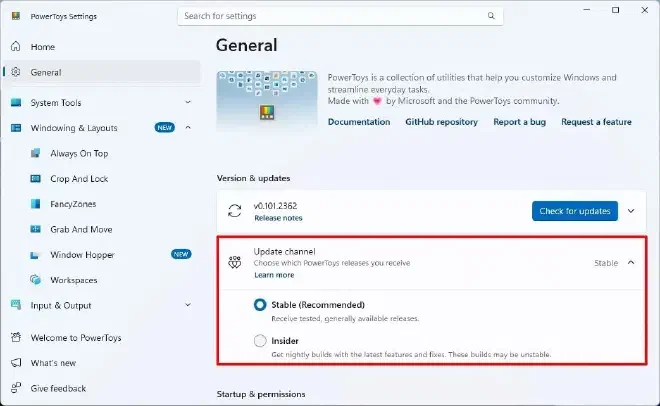This screenshot has height=406, width=660.
Task: Open the Update channel Learn more link
Action: (274, 275)
